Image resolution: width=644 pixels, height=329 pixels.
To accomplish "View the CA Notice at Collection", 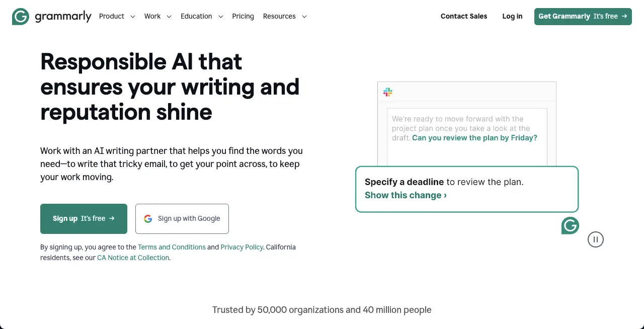I will point(133,258).
